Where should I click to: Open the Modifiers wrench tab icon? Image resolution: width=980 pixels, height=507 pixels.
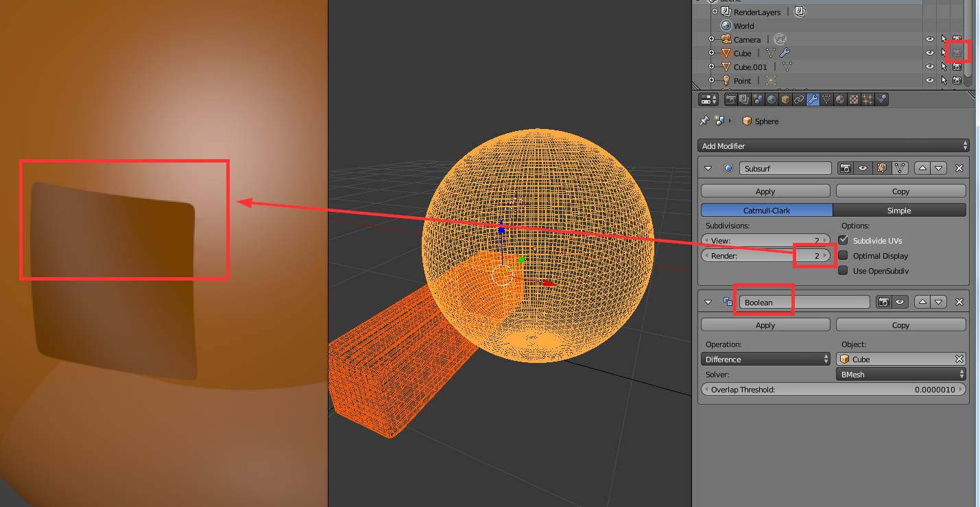click(813, 99)
